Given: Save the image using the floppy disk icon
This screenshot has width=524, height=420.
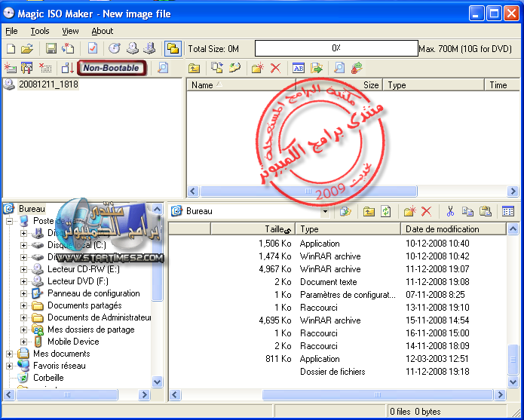Looking at the screenshot, I should [51, 49].
